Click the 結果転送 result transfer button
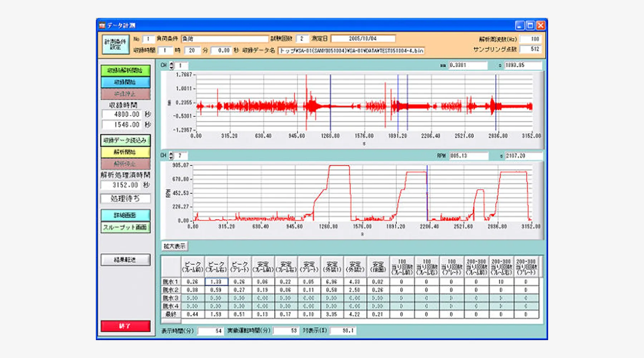This screenshot has height=358, width=644. (x=125, y=260)
